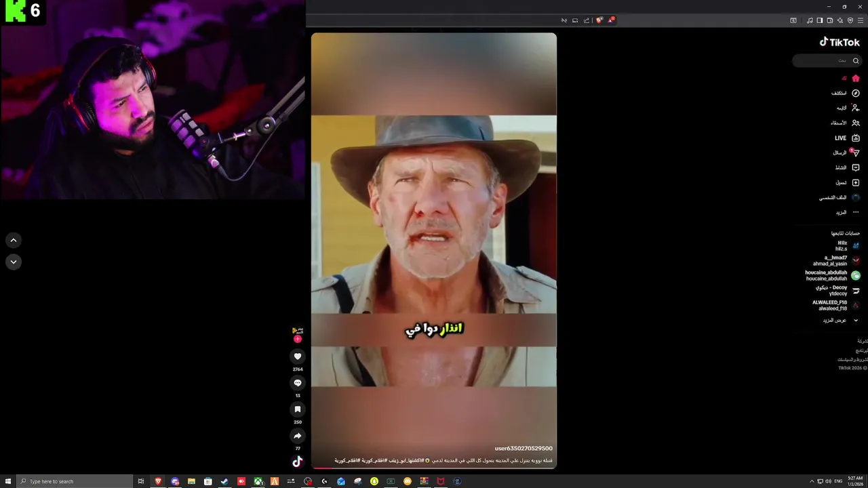
Task: Open the TikTok logo home link
Action: point(840,42)
